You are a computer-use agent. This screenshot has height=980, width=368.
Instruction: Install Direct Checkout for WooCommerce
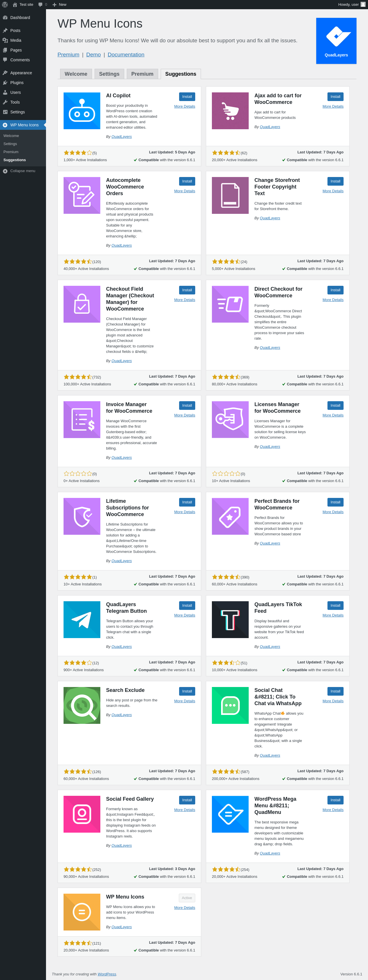coord(335,290)
